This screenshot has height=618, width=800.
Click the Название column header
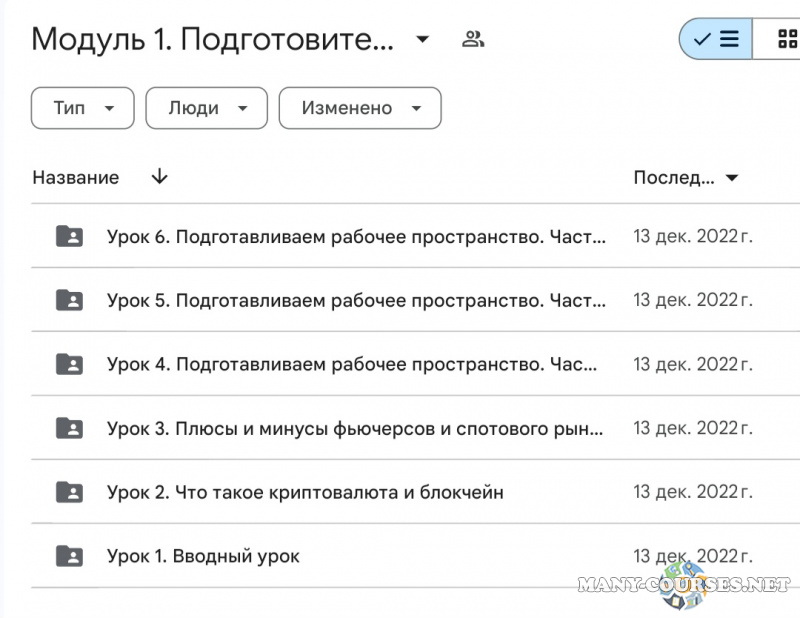point(75,177)
